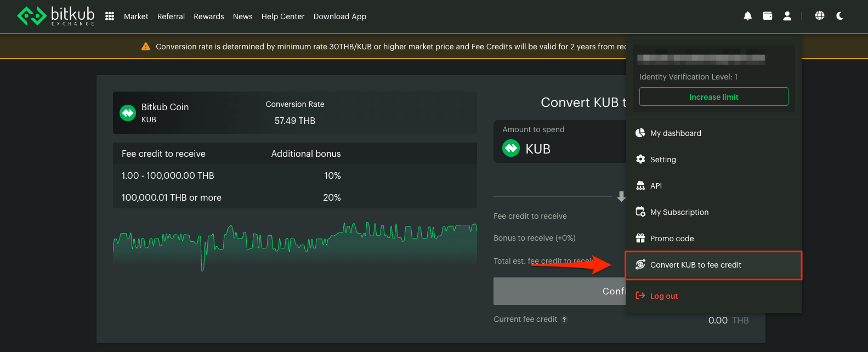Open the Referral page

click(171, 16)
